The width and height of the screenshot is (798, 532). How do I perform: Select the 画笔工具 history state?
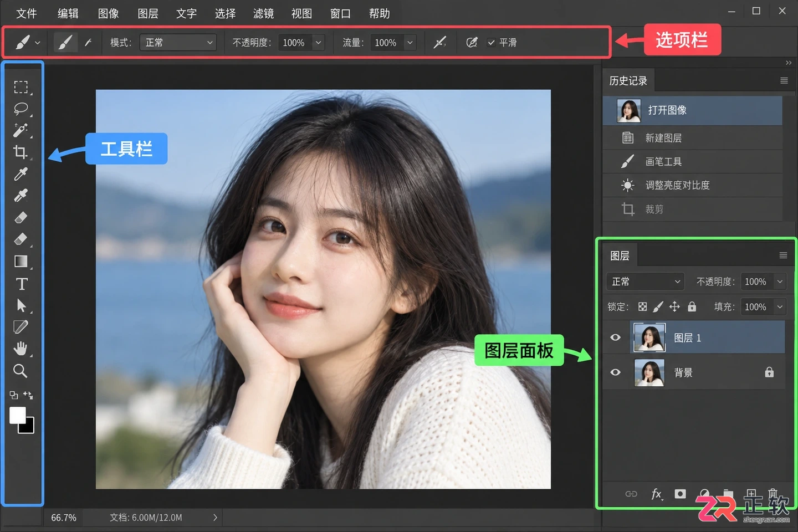click(693, 162)
